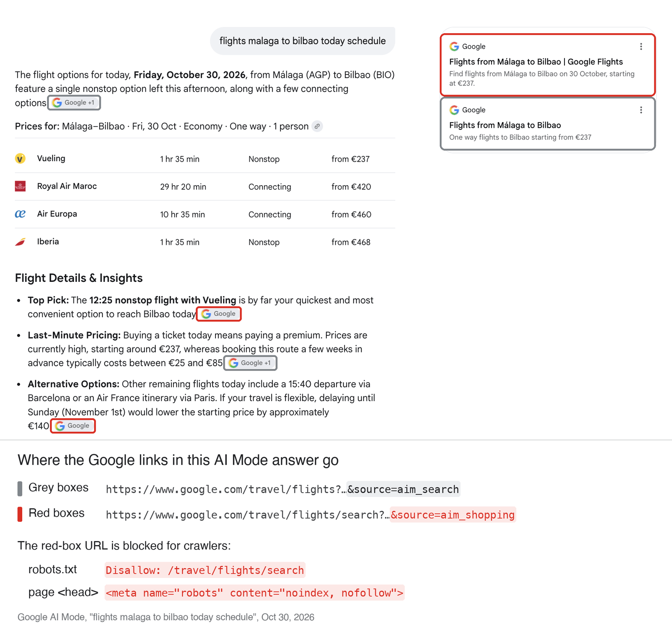
Task: Open 'Google +1' chip after Last-Minute Pricing
Action: coord(250,363)
